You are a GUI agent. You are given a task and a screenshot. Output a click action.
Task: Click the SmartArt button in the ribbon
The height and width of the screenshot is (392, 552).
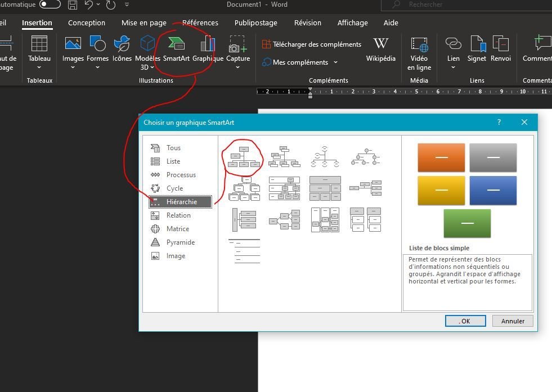coord(176,49)
